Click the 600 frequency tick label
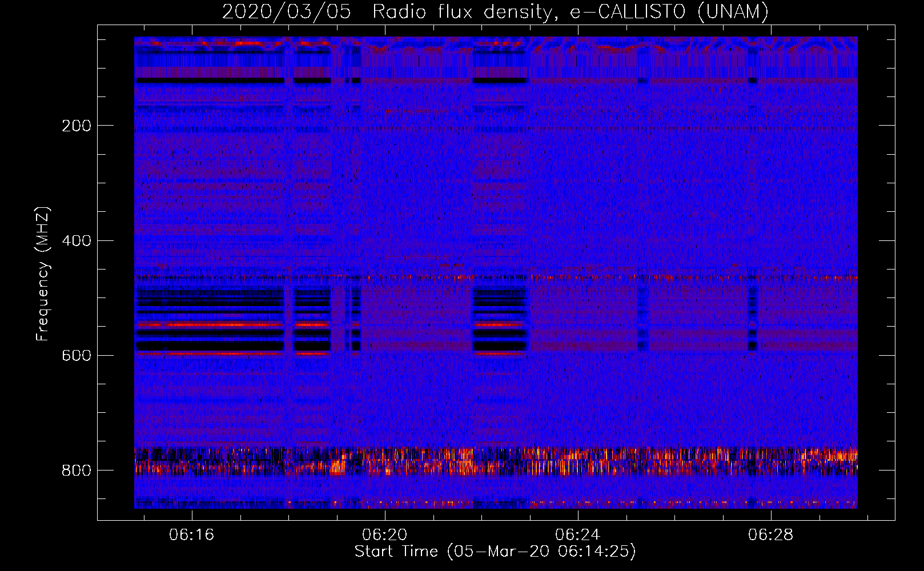Image resolution: width=924 pixels, height=571 pixels. [x=77, y=355]
